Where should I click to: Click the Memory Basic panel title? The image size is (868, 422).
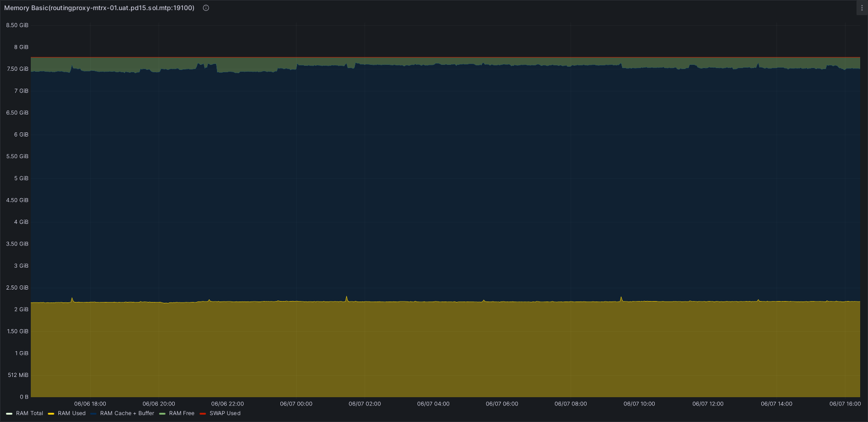click(99, 8)
